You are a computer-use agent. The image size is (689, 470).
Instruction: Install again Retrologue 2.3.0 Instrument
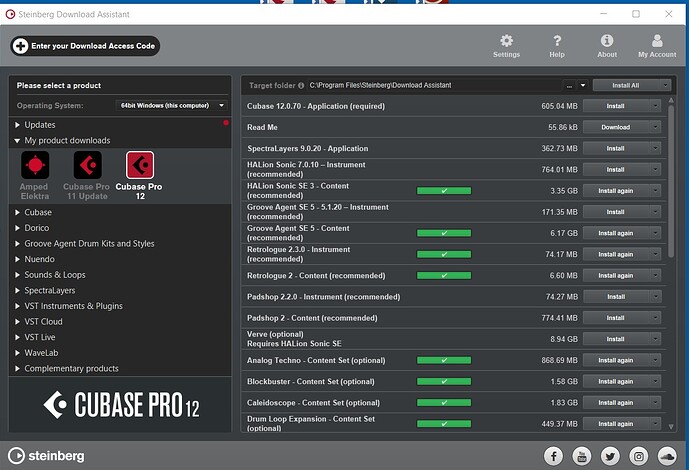coord(616,254)
